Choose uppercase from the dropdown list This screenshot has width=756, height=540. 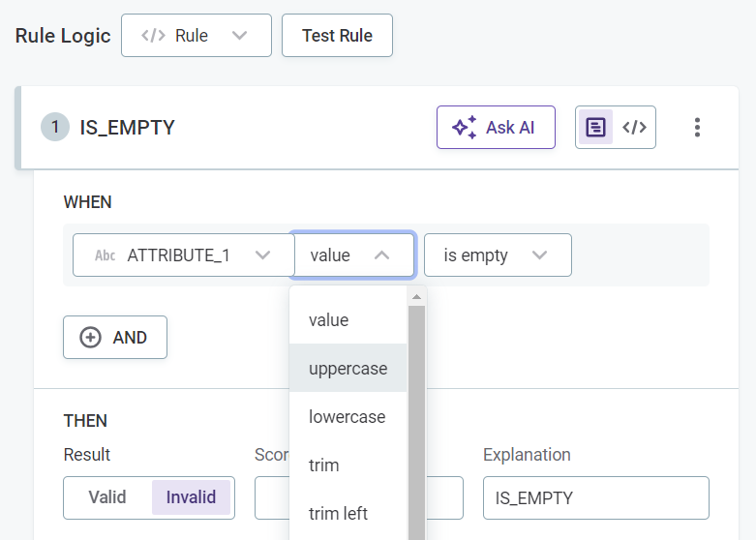click(348, 369)
